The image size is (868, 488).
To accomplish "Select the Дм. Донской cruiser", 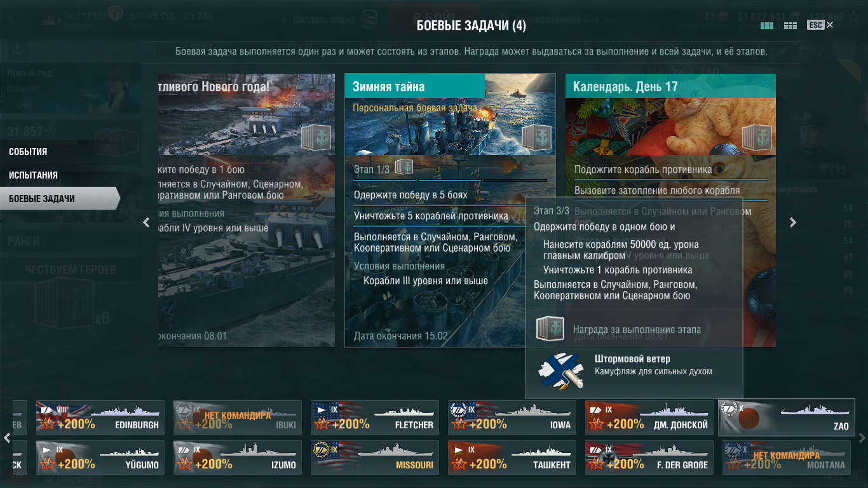I will (x=649, y=417).
